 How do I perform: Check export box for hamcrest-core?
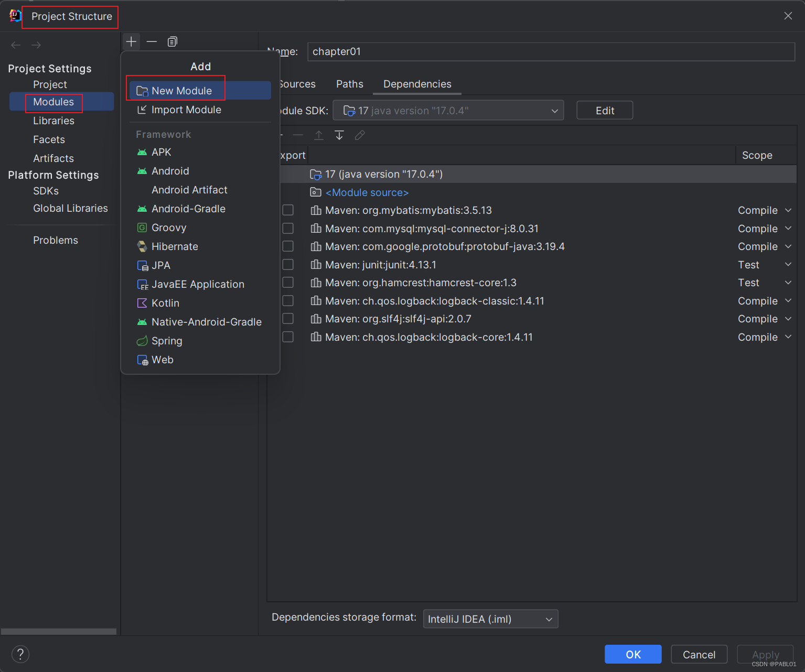288,283
